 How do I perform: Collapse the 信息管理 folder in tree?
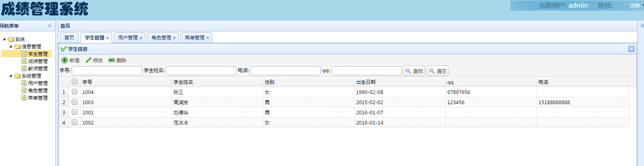(11, 47)
